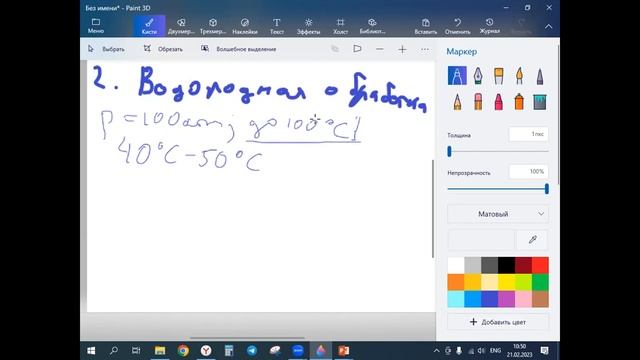The width and height of the screenshot is (640, 360).
Task: Open the Журнал (History) panel
Action: pyautogui.click(x=489, y=26)
